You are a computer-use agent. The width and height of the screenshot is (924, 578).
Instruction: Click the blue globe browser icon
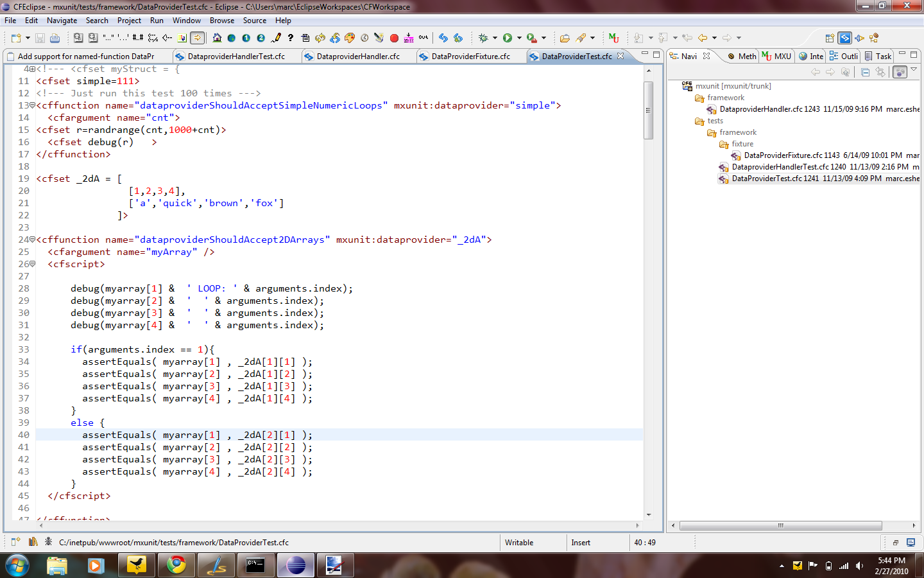point(231,38)
